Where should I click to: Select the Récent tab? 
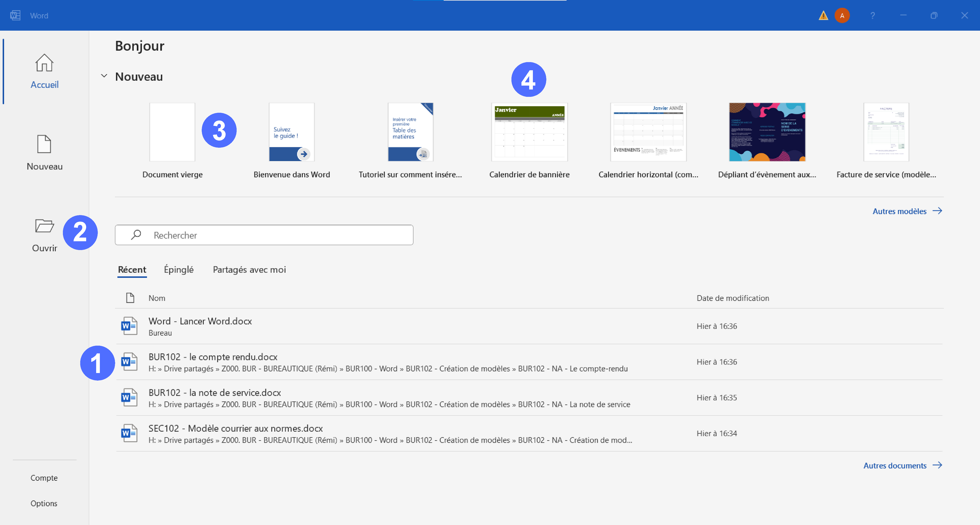pyautogui.click(x=132, y=269)
